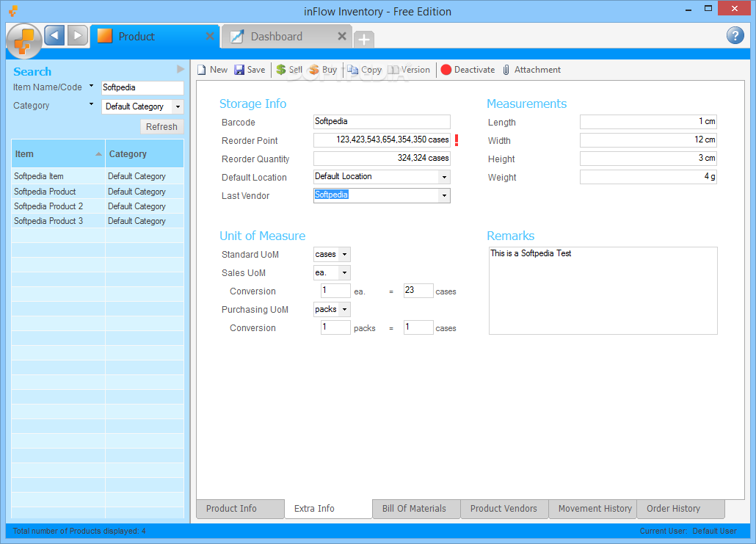Viewport: 756px width, 544px height.
Task: Click the Item Name/Code search field
Action: 142,87
